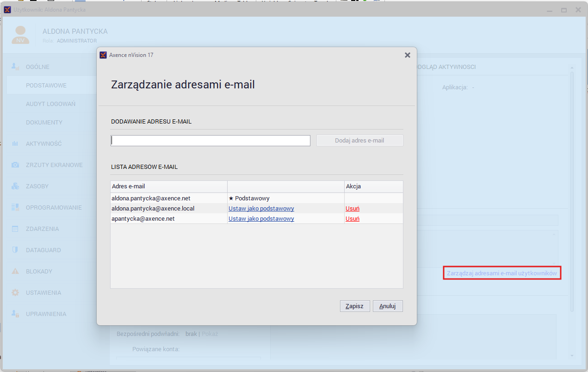
Task: Open the BLOKADY section
Action: click(39, 272)
